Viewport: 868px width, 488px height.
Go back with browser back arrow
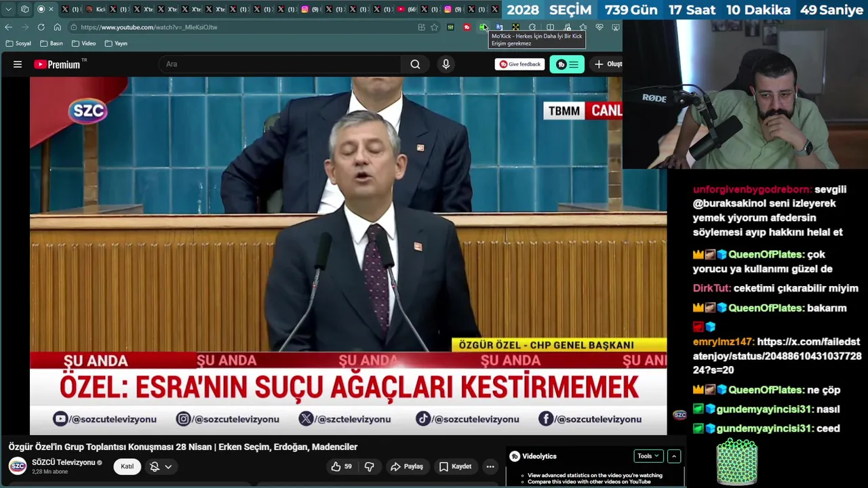pyautogui.click(x=8, y=27)
